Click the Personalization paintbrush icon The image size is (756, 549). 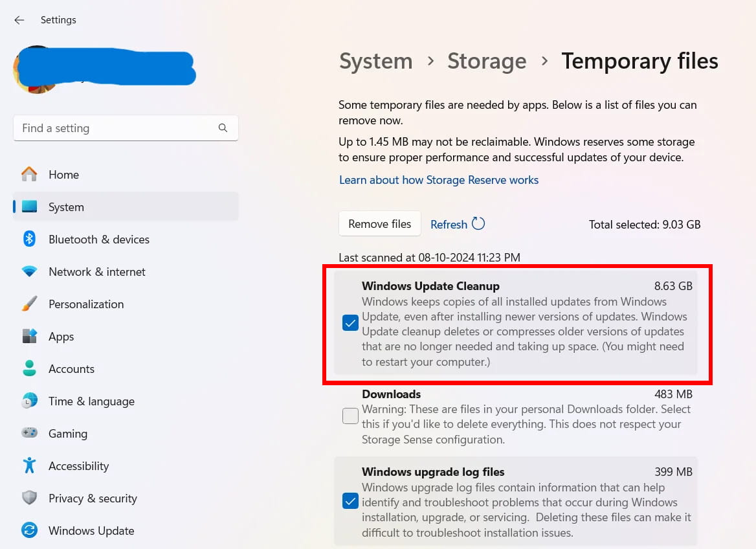(x=29, y=304)
